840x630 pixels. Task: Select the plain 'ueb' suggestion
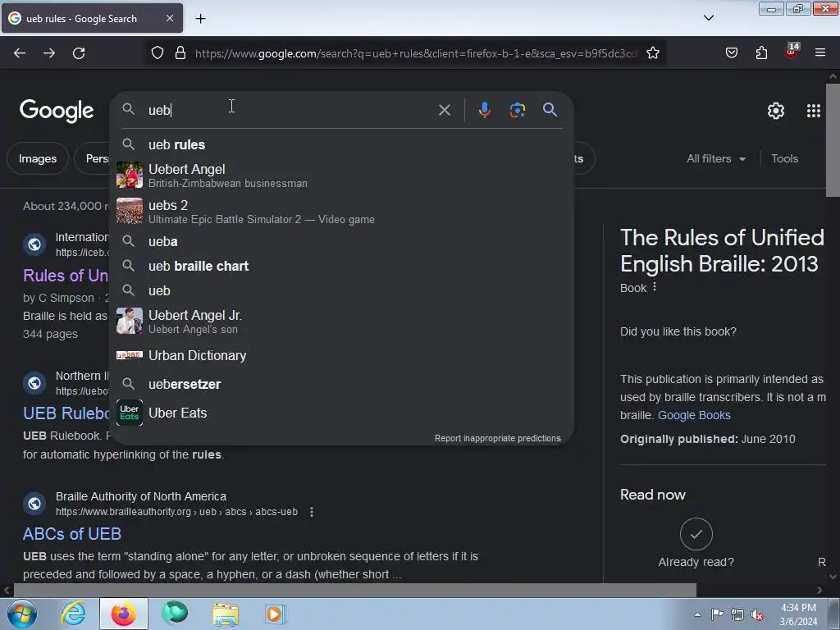pos(341,291)
